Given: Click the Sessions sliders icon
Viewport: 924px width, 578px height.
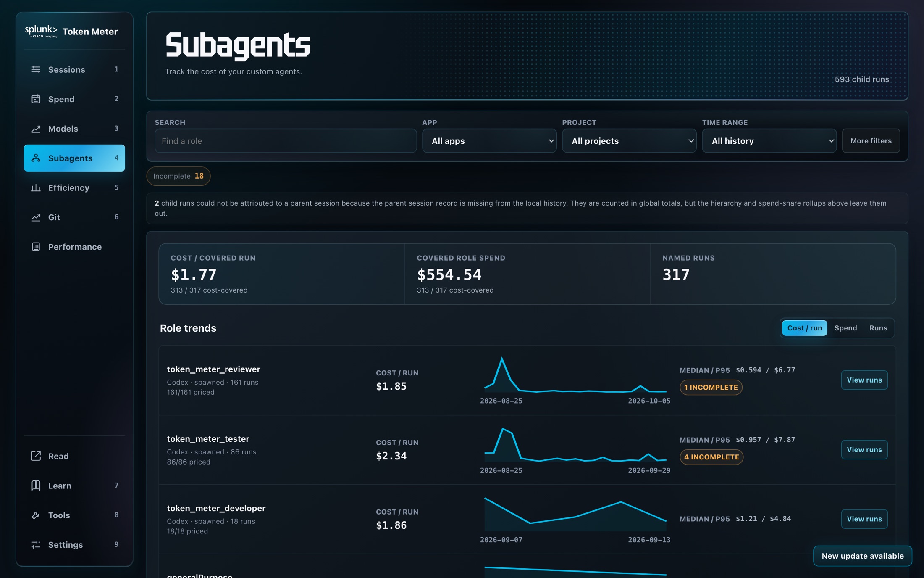Looking at the screenshot, I should [x=36, y=69].
